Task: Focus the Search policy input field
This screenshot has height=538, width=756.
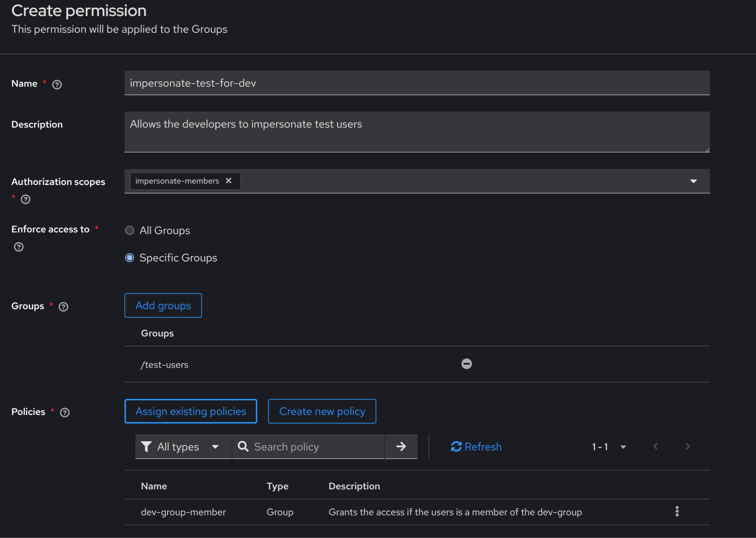Action: [x=317, y=447]
